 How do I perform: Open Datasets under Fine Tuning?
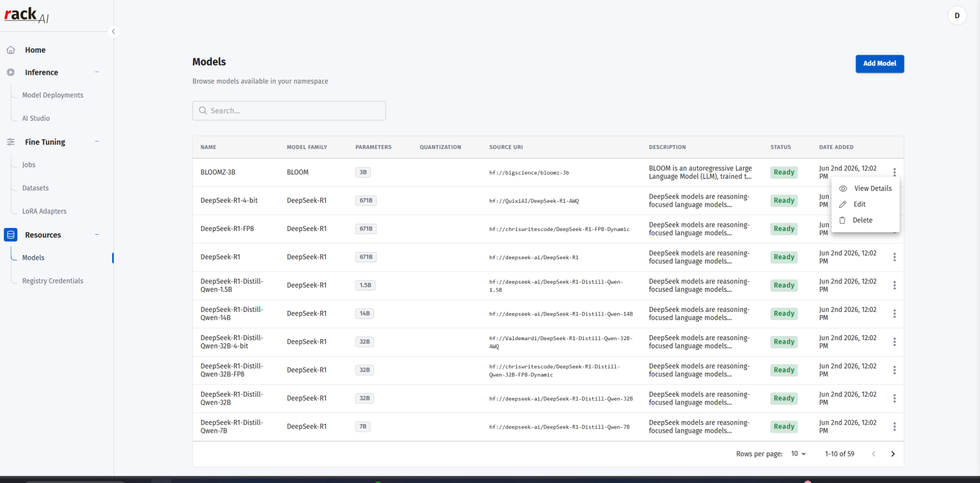[x=36, y=188]
